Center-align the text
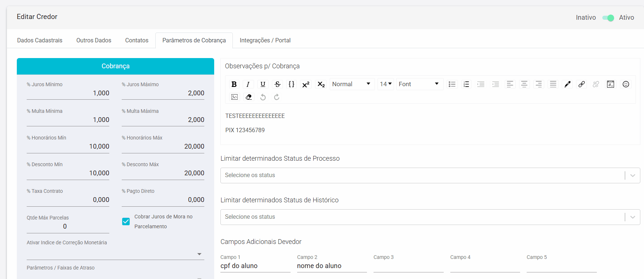 (524, 84)
